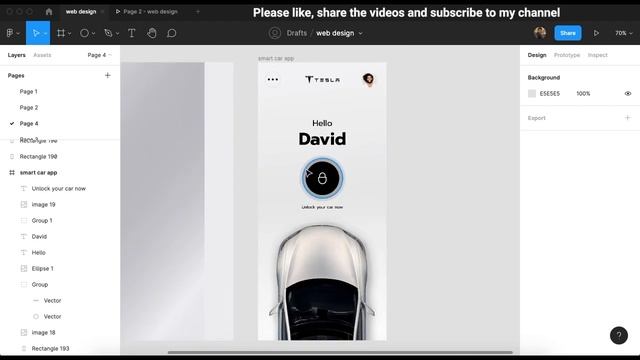Add a new page with plus icon
640x360 pixels.
pos(108,75)
